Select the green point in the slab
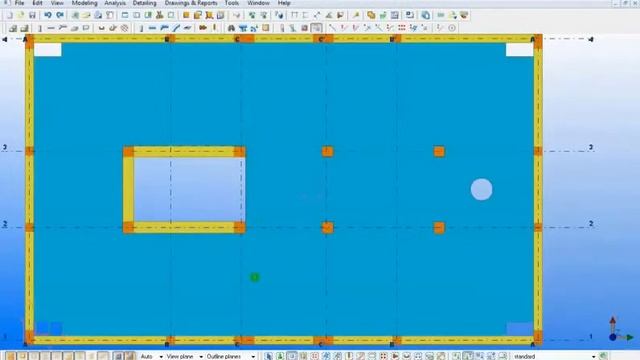The height and width of the screenshot is (360, 640). pyautogui.click(x=255, y=278)
